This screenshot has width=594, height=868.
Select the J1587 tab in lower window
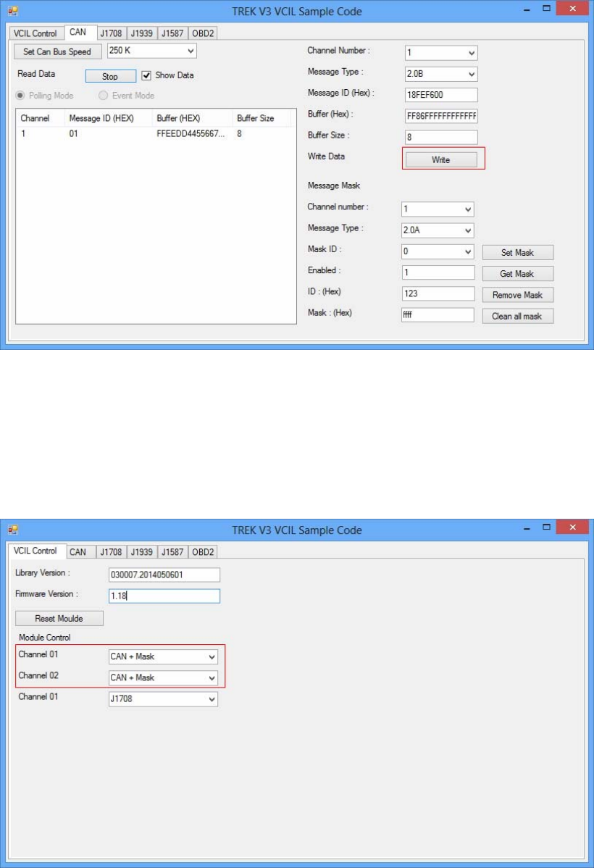pyautogui.click(x=172, y=552)
